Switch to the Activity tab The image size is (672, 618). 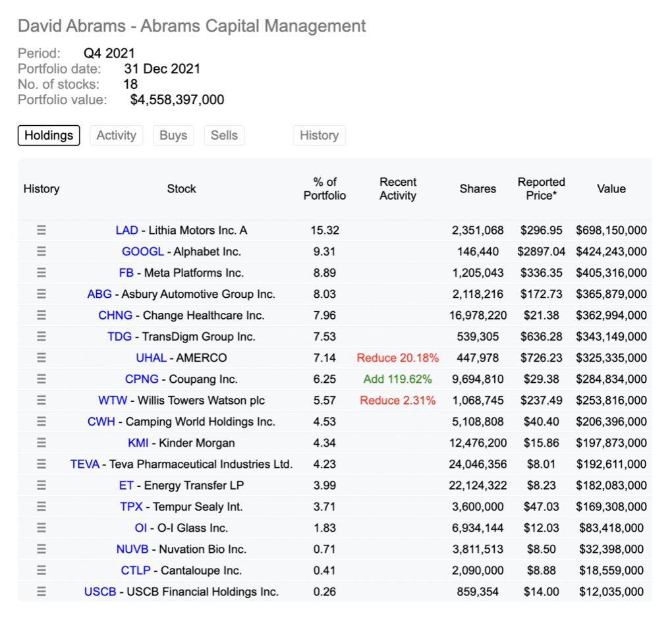click(116, 136)
